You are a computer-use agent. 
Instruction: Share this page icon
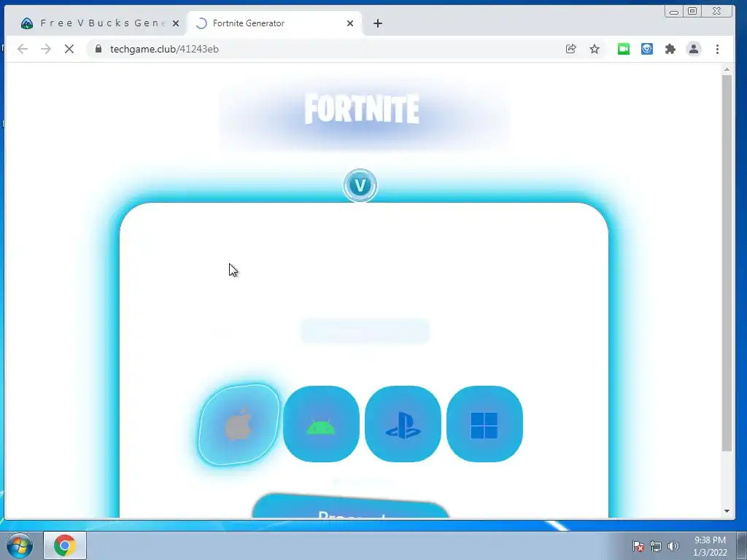(x=570, y=49)
